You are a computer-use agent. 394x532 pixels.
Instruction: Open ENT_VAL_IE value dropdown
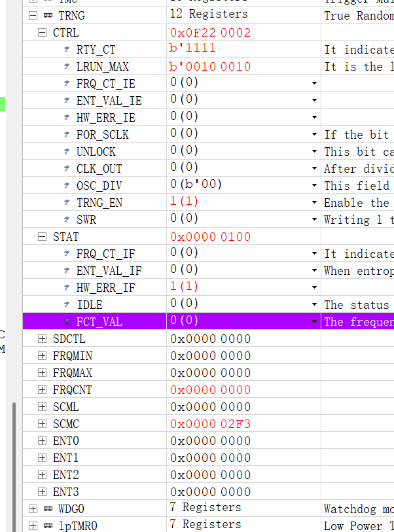pos(315,100)
